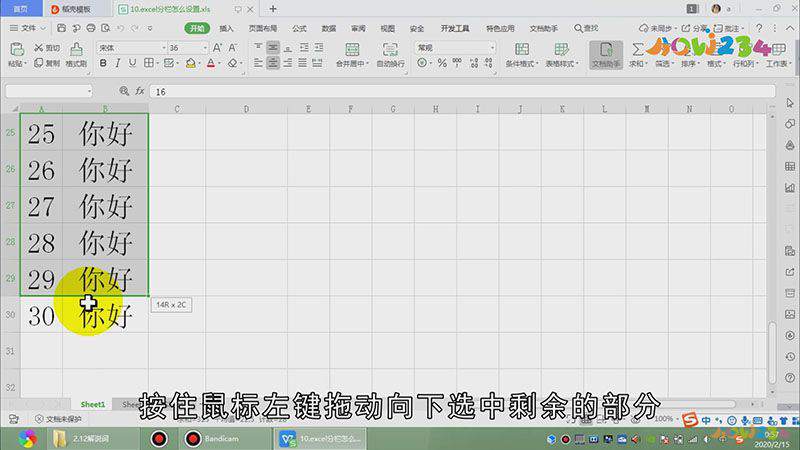Click the Increase Indent icon
800x450 pixels.
319,47
